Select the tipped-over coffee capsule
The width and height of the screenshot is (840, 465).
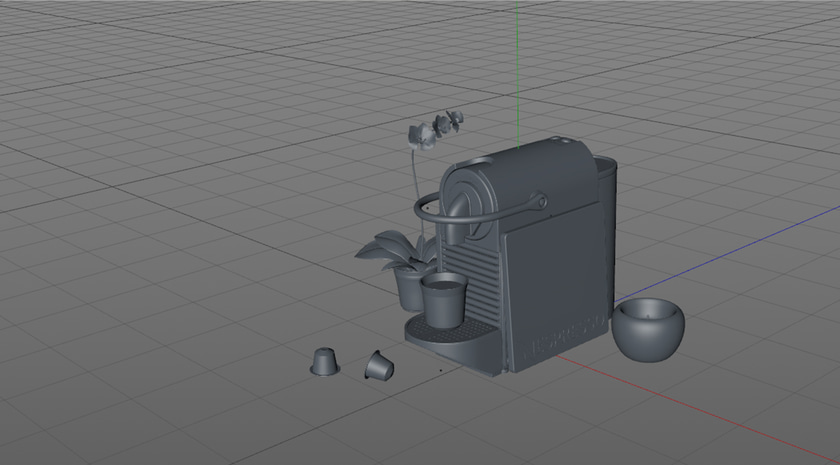point(378,366)
